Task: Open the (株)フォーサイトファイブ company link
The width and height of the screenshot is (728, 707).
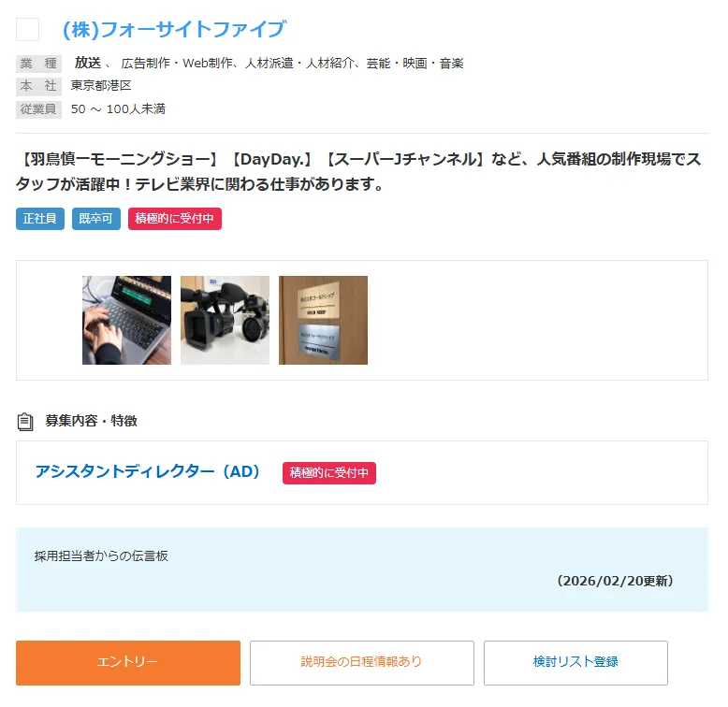Action: click(174, 29)
